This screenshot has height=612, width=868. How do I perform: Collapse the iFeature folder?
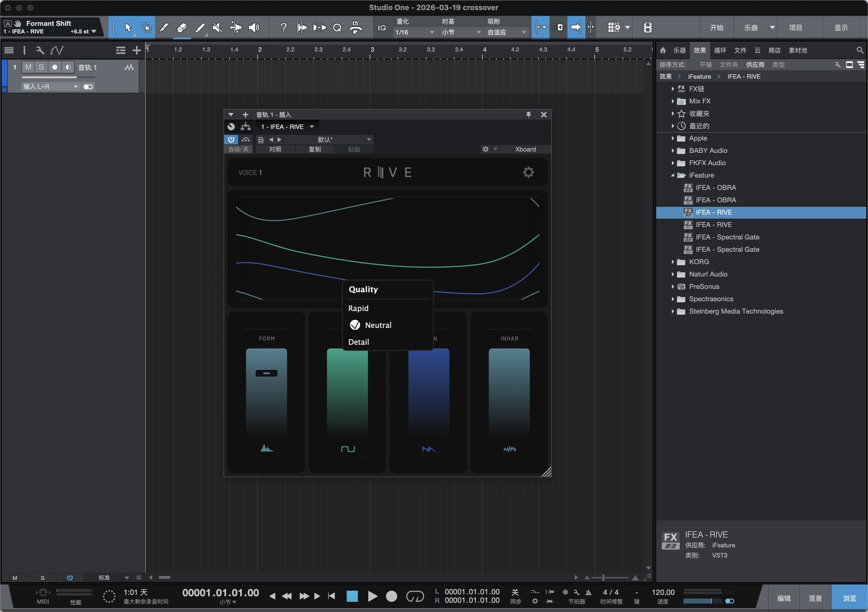click(673, 176)
